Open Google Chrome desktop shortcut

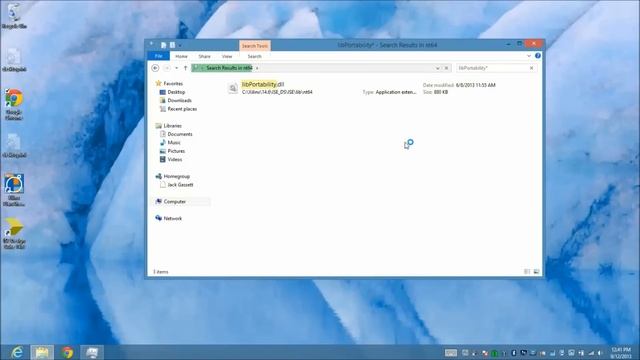(14, 104)
